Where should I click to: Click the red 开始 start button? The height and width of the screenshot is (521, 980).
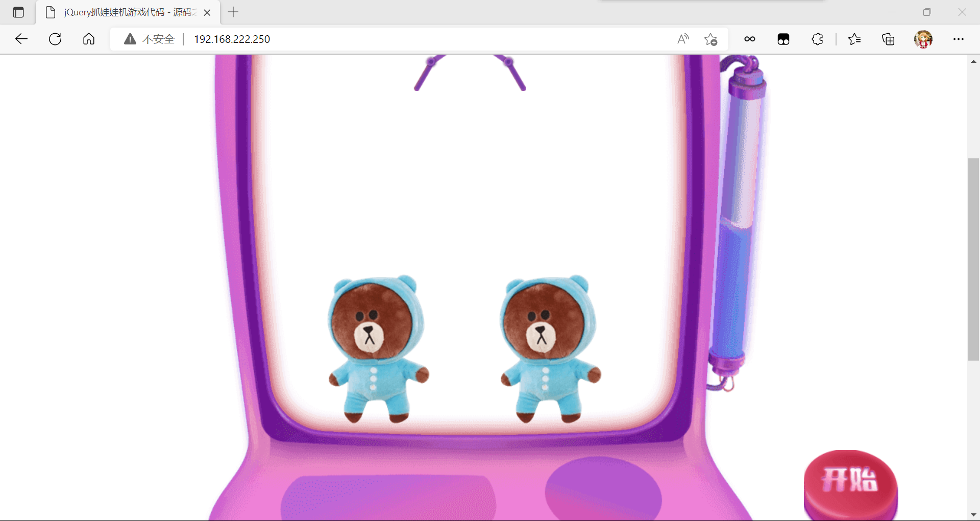[x=850, y=484]
